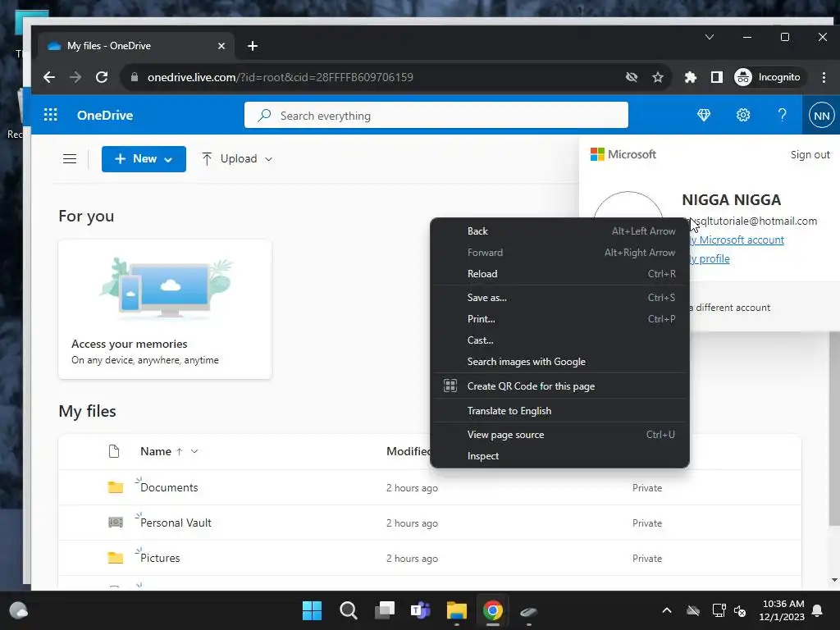Open File Explorer from the taskbar
840x630 pixels.
(457, 610)
